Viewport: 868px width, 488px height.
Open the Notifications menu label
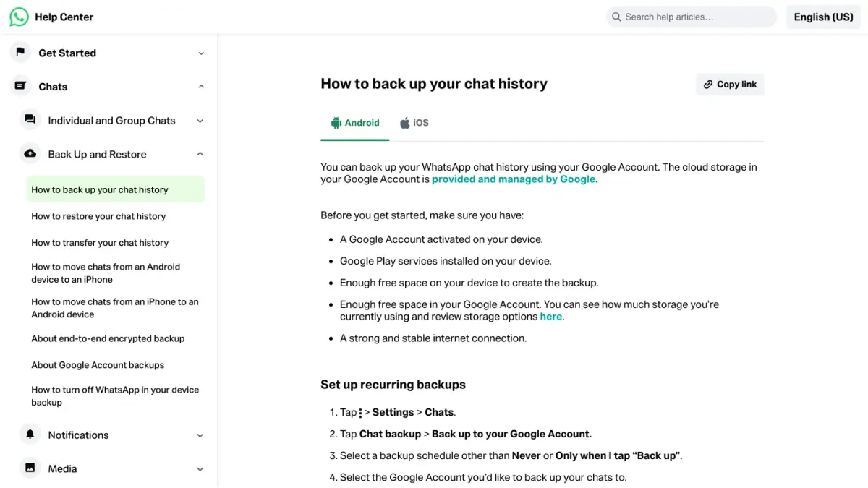pos(78,435)
